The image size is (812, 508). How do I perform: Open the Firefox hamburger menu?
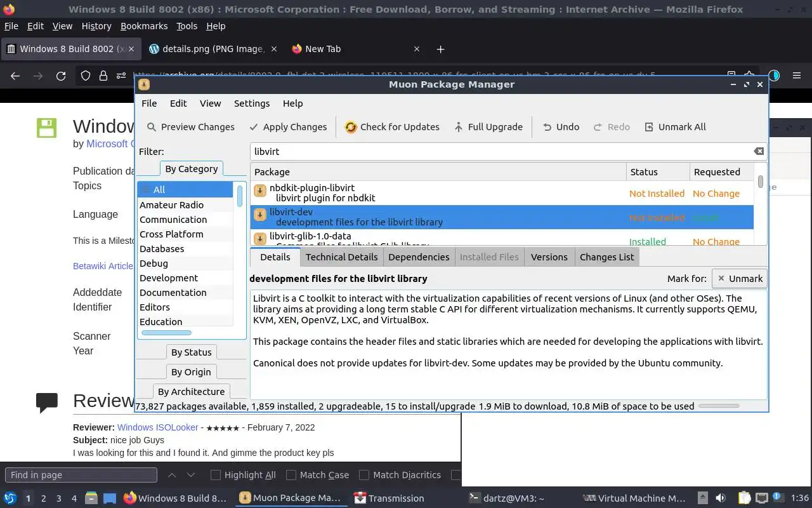(797, 76)
